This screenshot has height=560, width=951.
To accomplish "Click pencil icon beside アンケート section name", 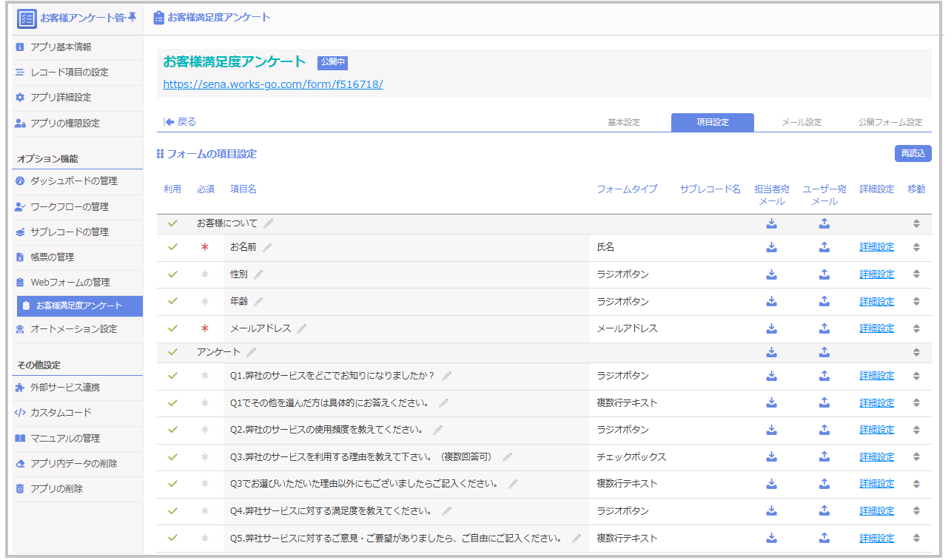I will [252, 352].
